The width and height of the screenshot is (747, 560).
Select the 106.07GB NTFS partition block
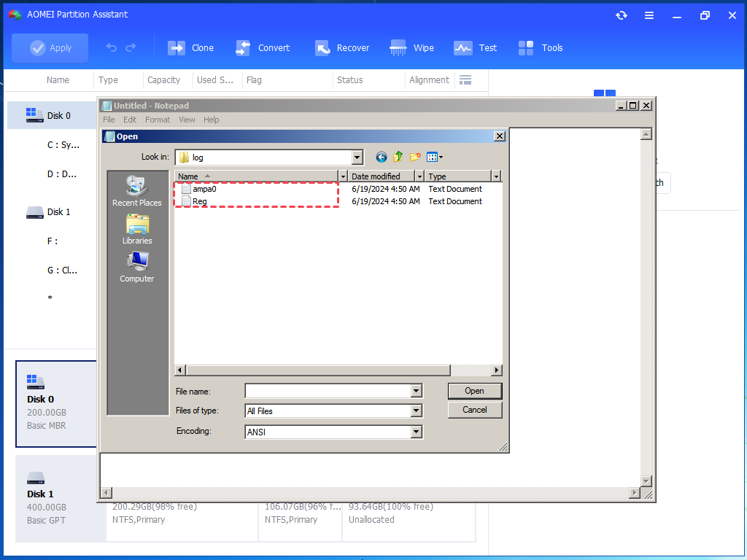(x=301, y=521)
